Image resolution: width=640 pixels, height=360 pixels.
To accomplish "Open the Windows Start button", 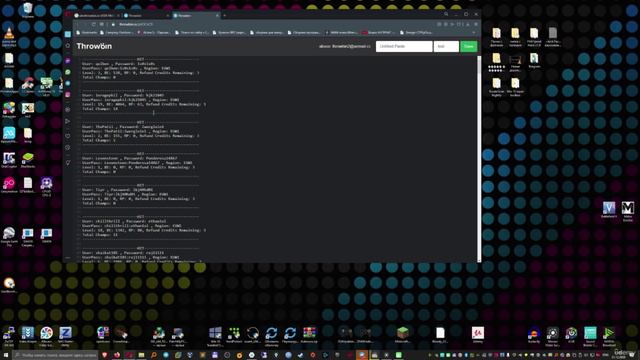I will pos(6,355).
